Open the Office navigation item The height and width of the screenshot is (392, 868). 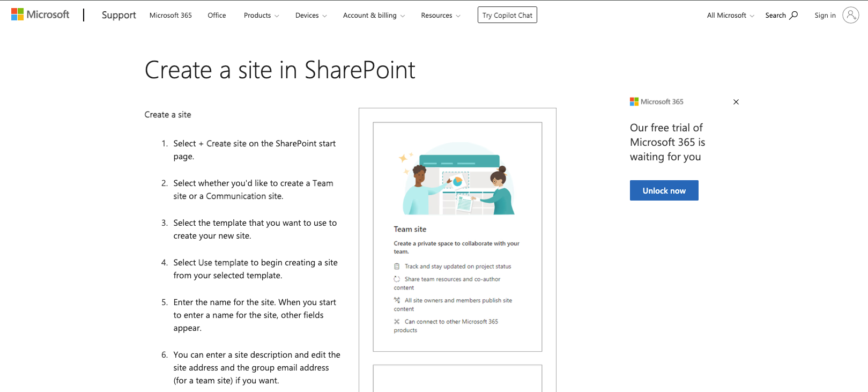pos(217,16)
